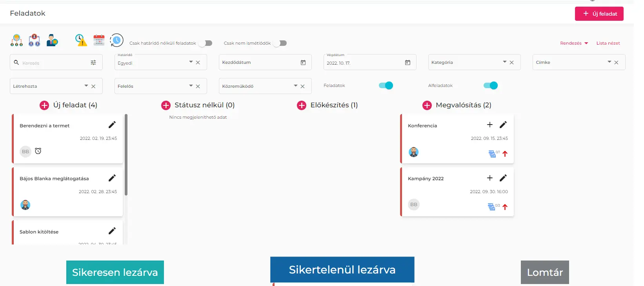Open the subtask list icon on Kampány 2022
Image resolution: width=644 pixels, height=286 pixels.
[x=491, y=206]
